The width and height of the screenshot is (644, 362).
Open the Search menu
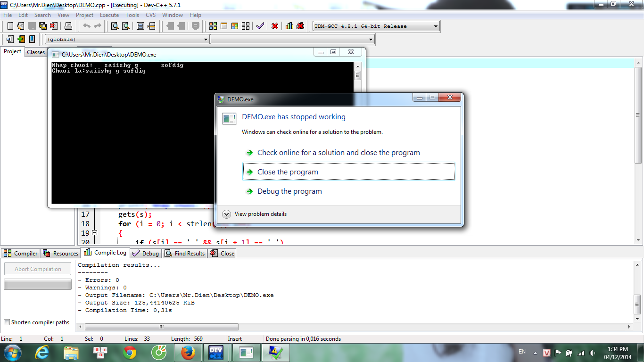42,15
